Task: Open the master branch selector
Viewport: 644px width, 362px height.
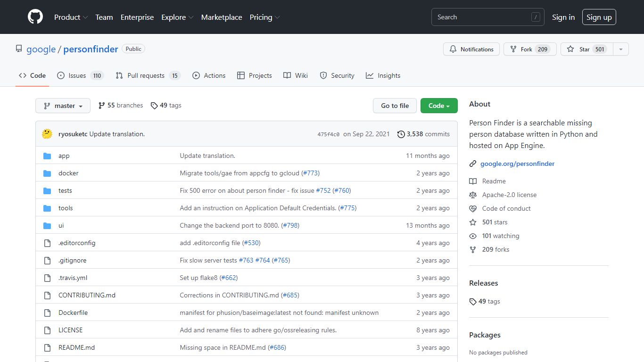Action: coord(63,106)
